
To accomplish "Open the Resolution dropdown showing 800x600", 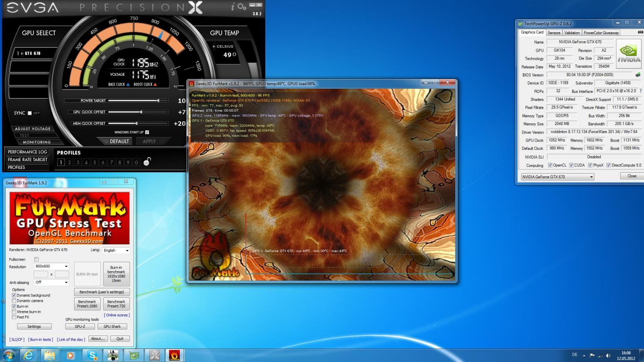I will 51,266.
